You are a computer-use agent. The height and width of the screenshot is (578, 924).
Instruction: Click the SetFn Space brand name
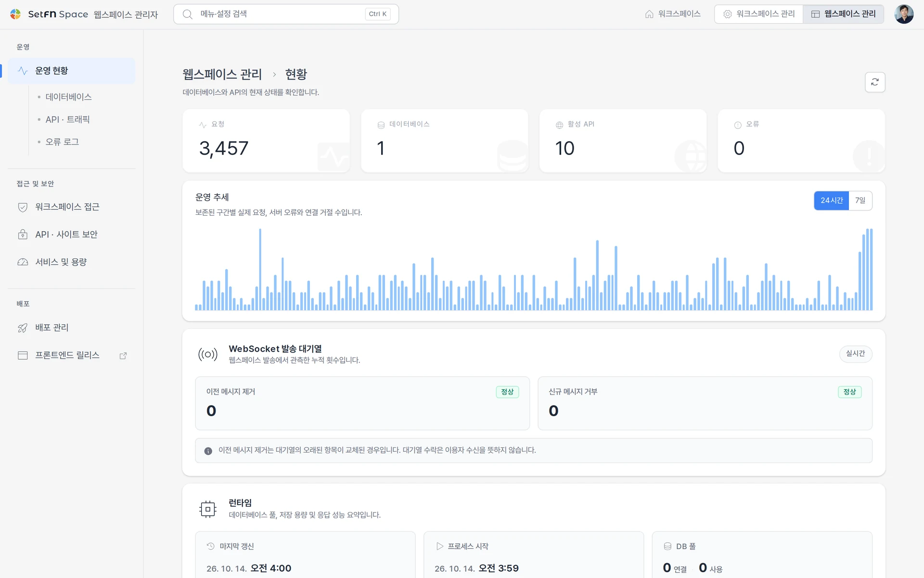coord(58,14)
